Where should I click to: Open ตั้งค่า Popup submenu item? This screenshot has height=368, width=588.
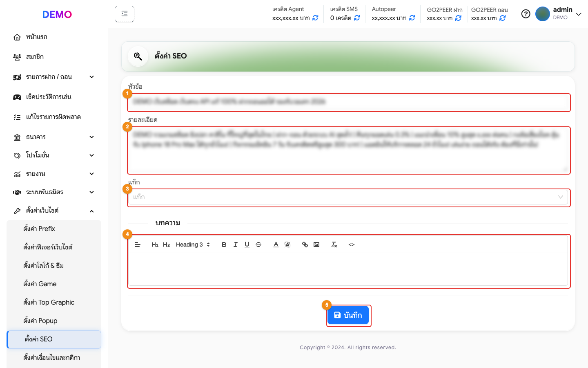tap(54, 321)
